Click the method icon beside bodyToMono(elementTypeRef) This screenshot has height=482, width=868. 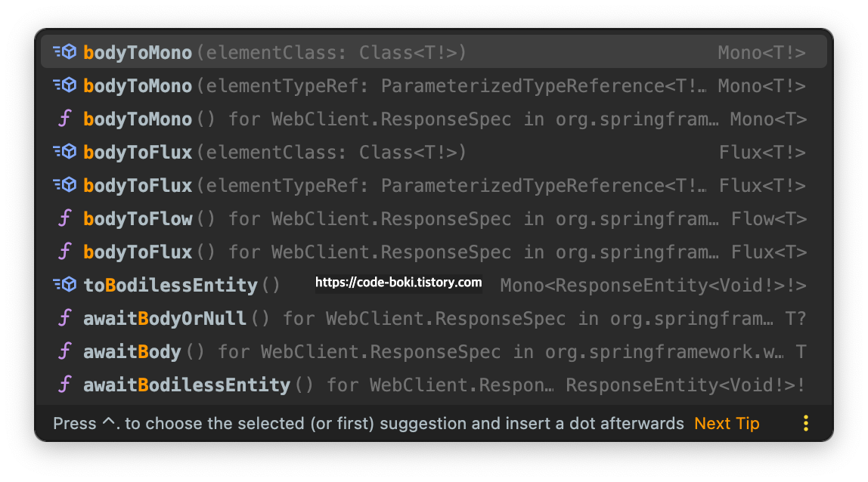coord(65,85)
